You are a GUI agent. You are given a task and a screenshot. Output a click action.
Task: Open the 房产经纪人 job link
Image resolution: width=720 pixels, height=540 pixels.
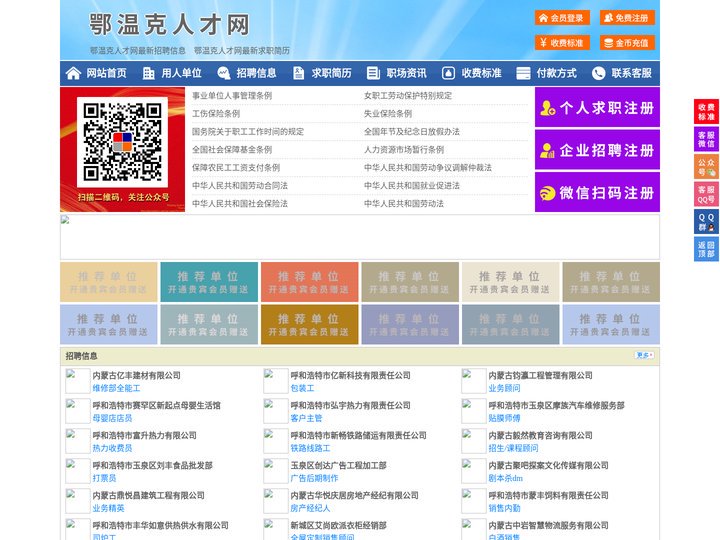coord(310,508)
